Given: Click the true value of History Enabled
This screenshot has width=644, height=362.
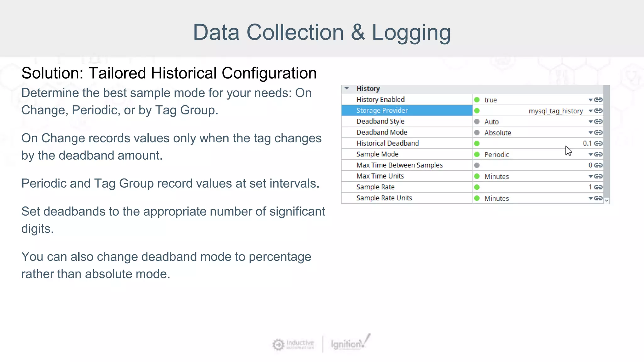Looking at the screenshot, I should click(x=491, y=100).
